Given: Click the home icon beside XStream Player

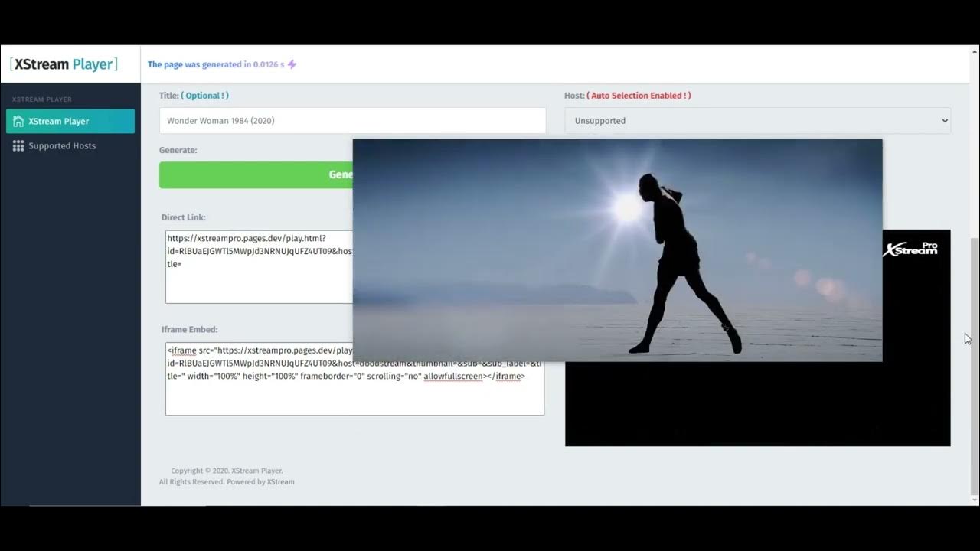Looking at the screenshot, I should point(18,121).
